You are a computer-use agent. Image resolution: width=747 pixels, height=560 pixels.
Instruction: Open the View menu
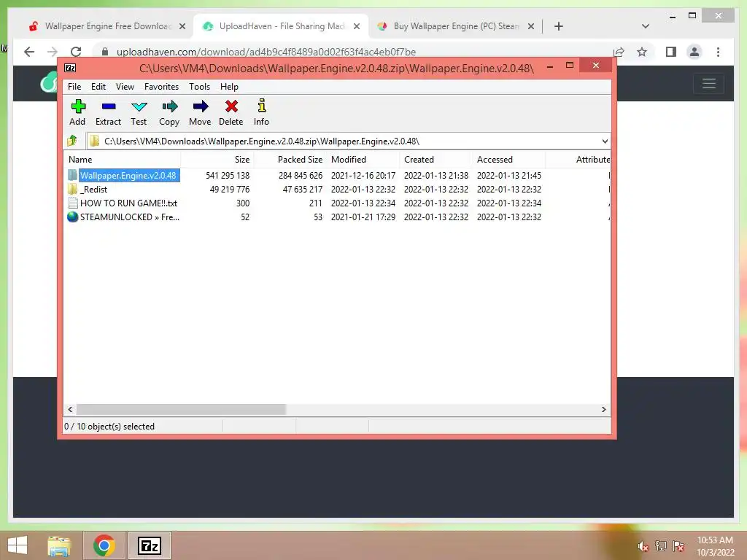[x=125, y=87]
